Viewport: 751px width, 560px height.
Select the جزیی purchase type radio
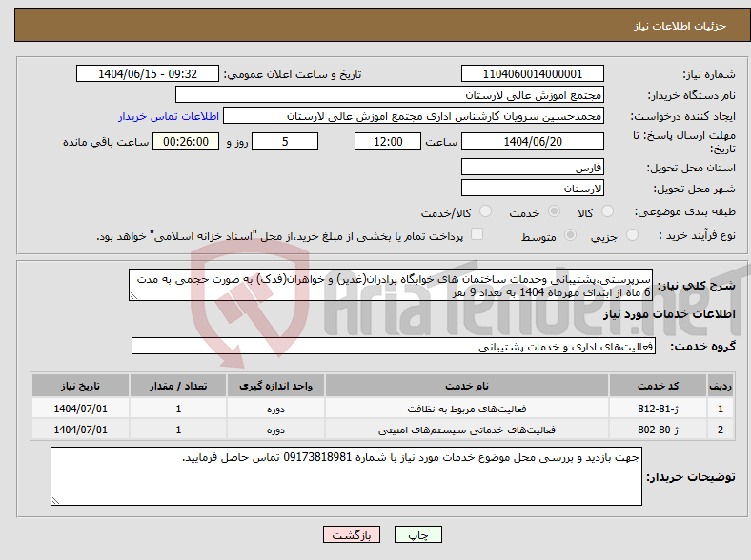pyautogui.click(x=632, y=235)
